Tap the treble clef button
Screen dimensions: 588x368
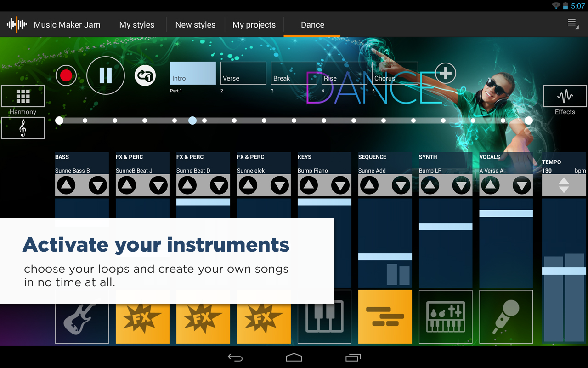pyautogui.click(x=23, y=128)
